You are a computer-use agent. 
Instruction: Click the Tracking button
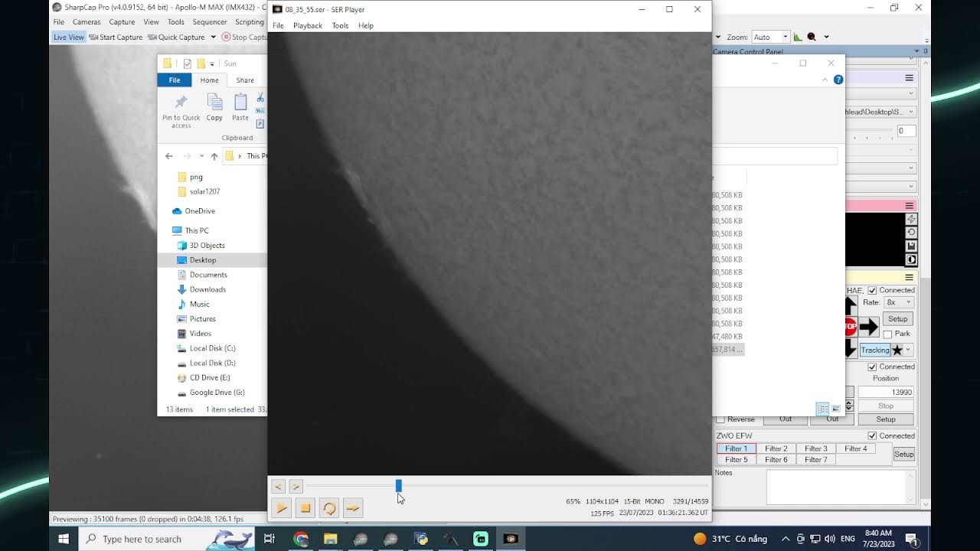point(874,350)
